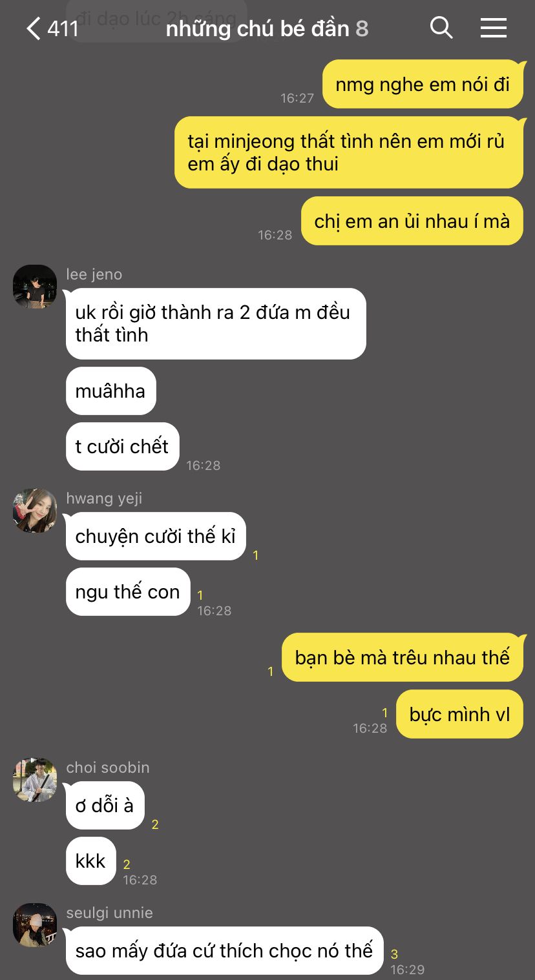The image size is (535, 980).
Task: Open seulgi unnie's profile avatar
Action: point(35,925)
